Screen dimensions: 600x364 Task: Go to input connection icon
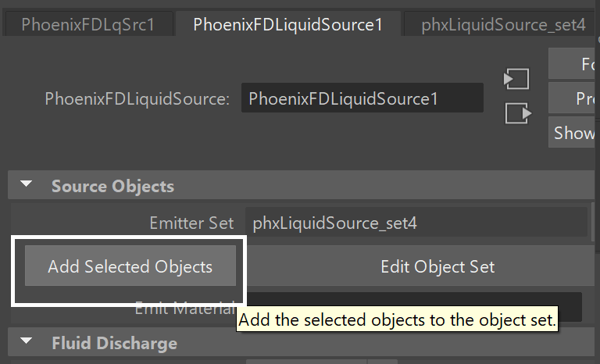click(516, 79)
